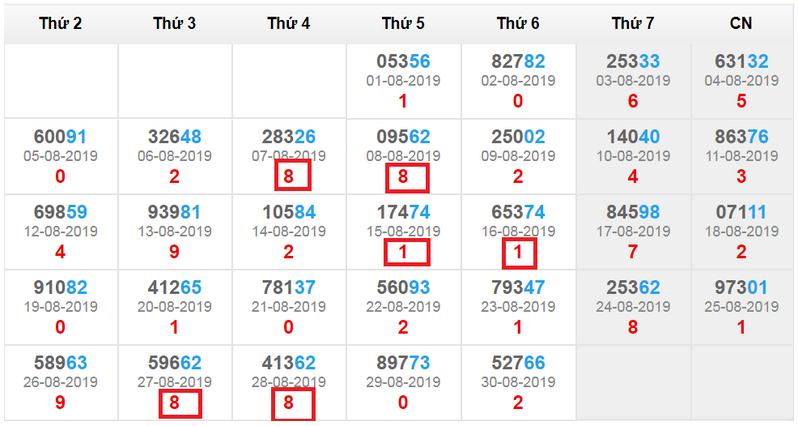Click the CN column header
The width and height of the screenshot is (798, 426).
pos(741,23)
